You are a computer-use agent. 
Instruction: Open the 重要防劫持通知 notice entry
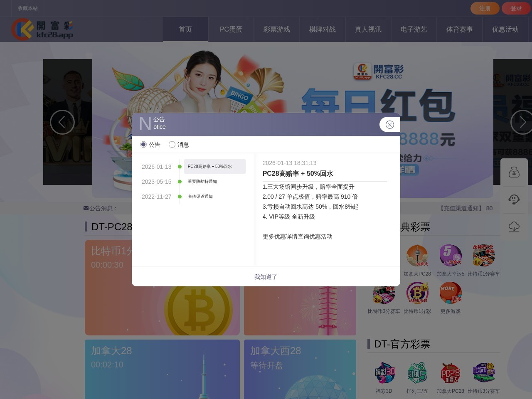(202, 182)
